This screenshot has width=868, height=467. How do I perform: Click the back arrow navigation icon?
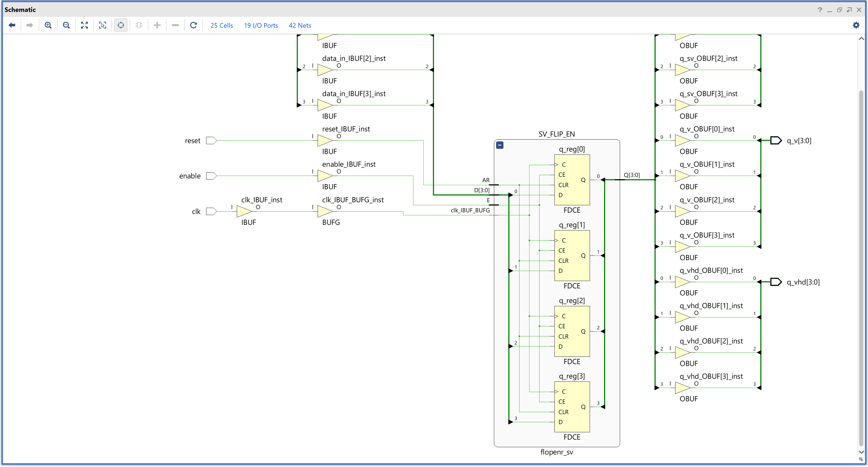point(12,25)
